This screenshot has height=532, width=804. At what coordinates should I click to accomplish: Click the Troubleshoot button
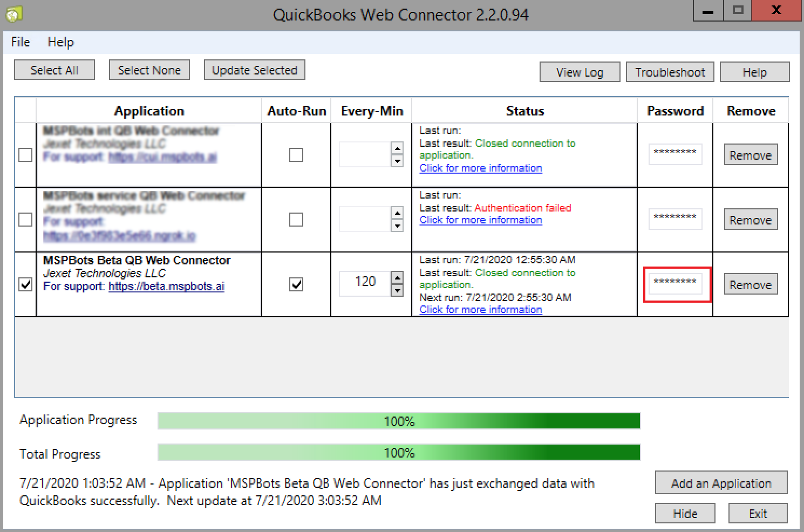[670, 72]
